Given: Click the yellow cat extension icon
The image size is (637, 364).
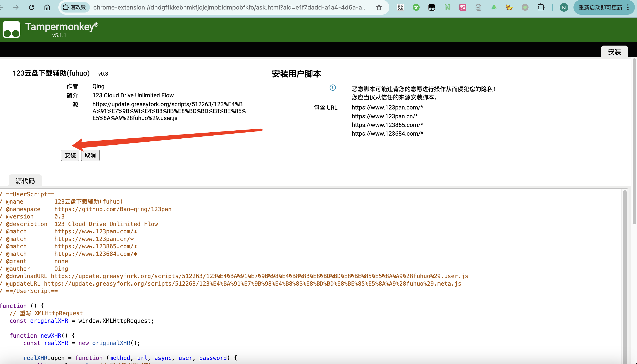Looking at the screenshot, I should pos(509,8).
